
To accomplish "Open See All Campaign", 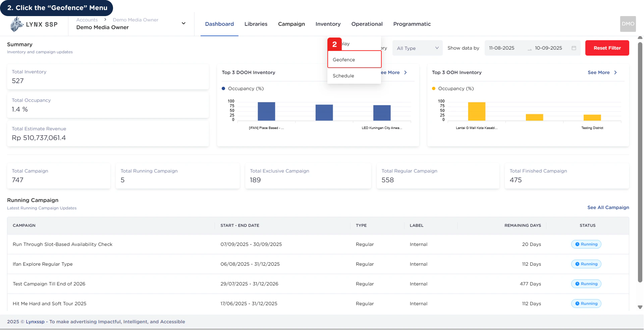I will [x=608, y=207].
